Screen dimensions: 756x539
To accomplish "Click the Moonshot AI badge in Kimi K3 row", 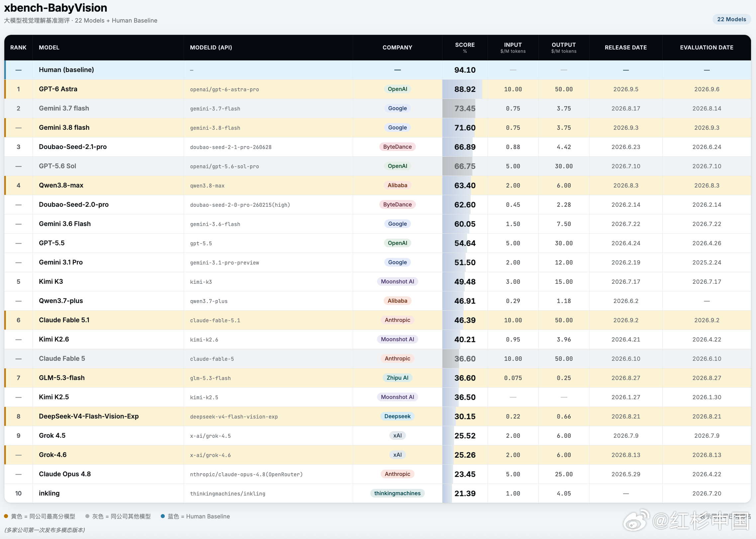I will (x=397, y=281).
